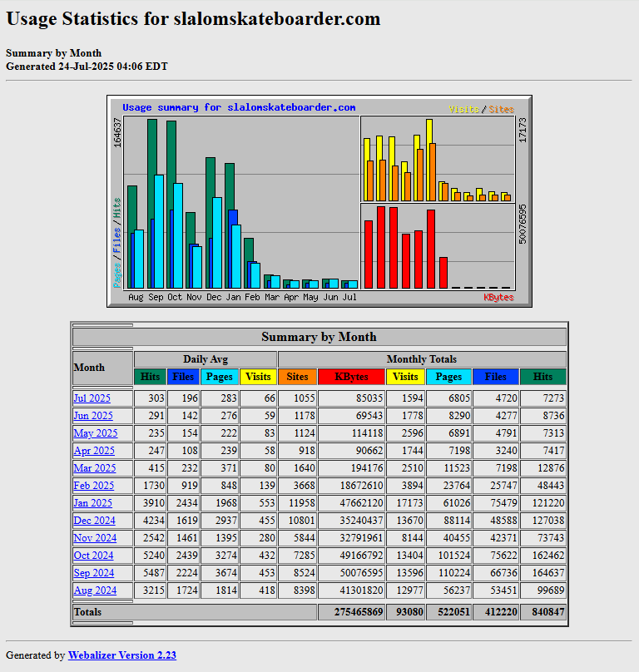
Task: Click Feb 2025 KBytes cell 18672610
Action: pos(351,486)
